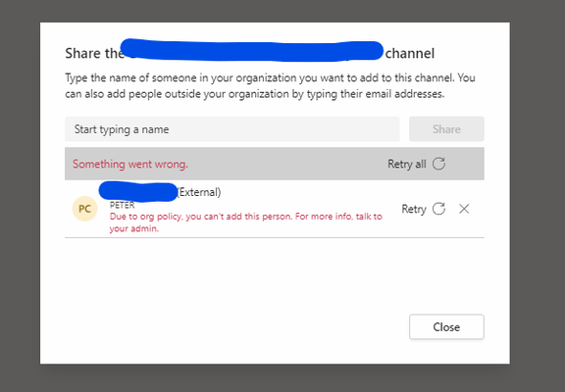Click the "Share the ... channel" dialog title
The width and height of the screenshot is (565, 392).
coord(249,53)
